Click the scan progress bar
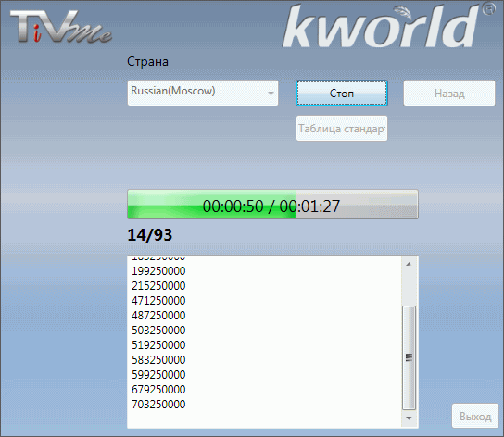Screen dimensions: 504x437 coord(273,205)
